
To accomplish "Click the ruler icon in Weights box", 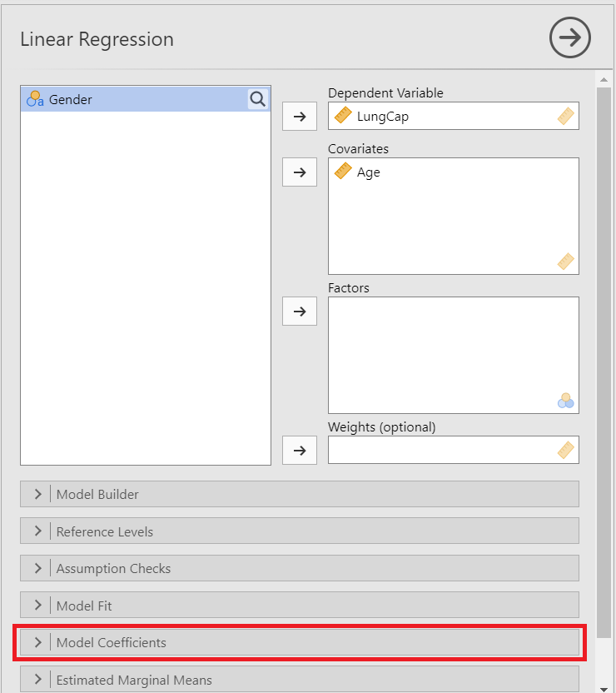I will (x=566, y=451).
